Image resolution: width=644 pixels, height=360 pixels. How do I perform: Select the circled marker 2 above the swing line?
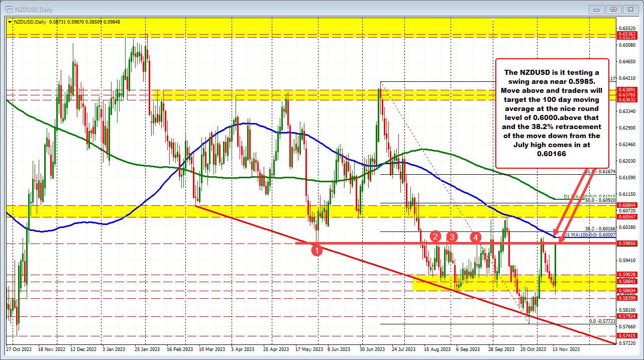[x=435, y=236]
